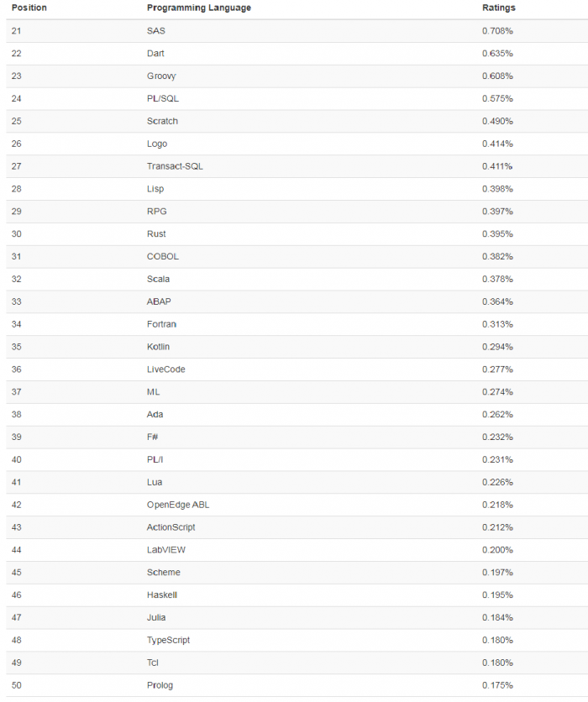Select Groovy in the language list

pyautogui.click(x=161, y=76)
